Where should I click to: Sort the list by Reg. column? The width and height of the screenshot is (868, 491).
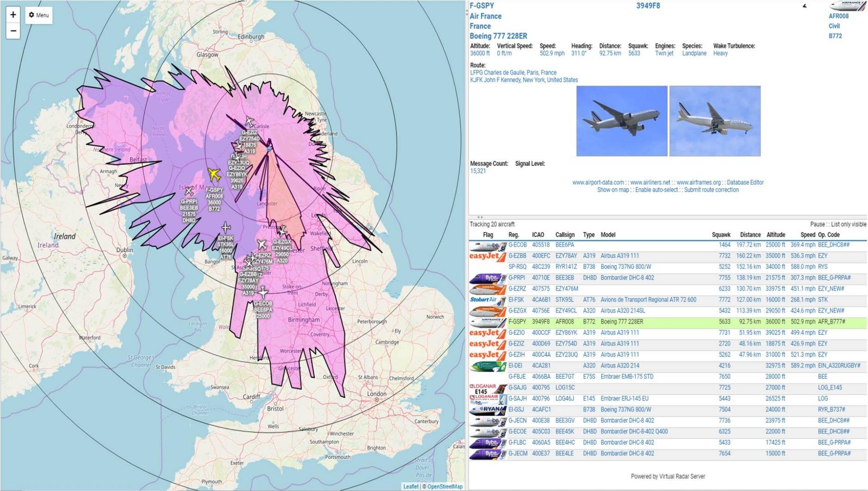coord(513,235)
